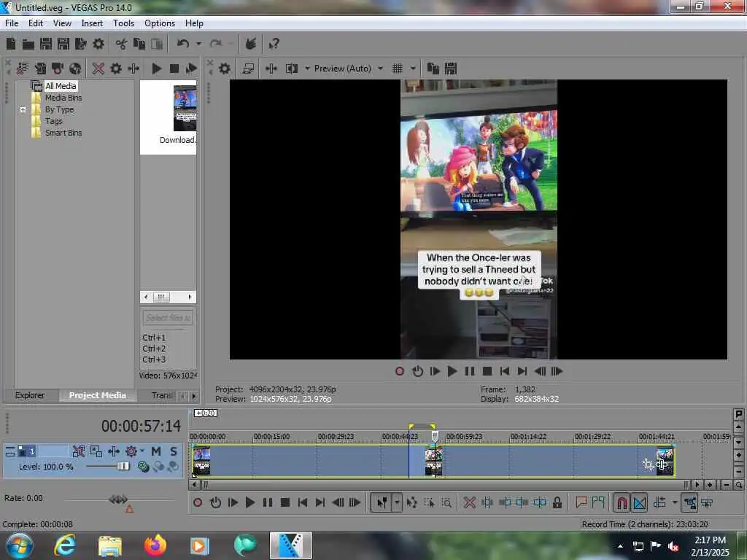Solo track 1 with S button
The height and width of the screenshot is (560, 747).
[174, 451]
